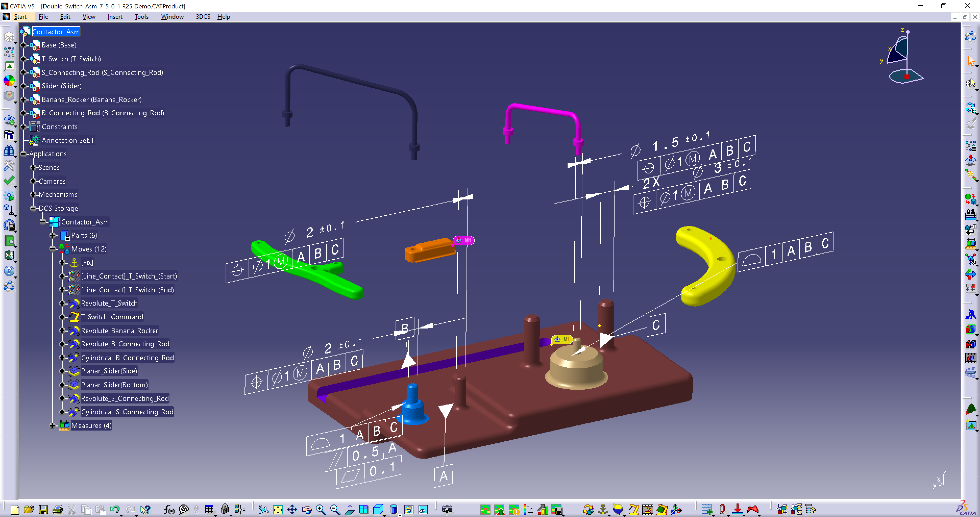This screenshot has height=517, width=980.
Task: Open the 3DCS menu
Action: tap(203, 17)
